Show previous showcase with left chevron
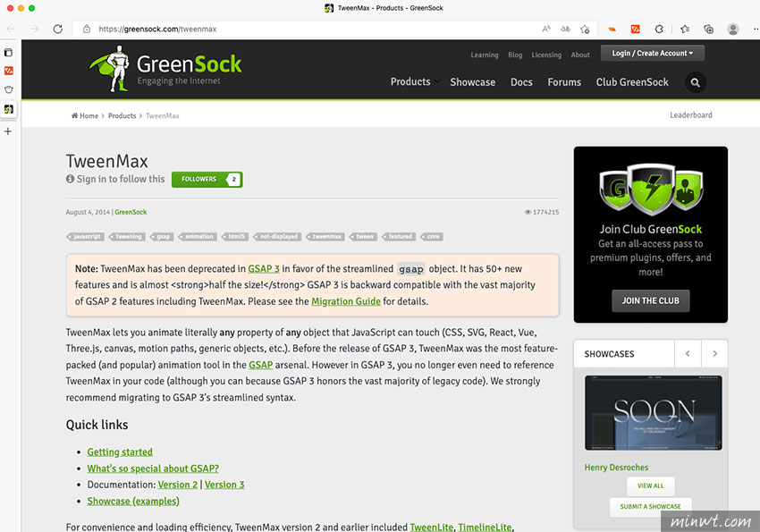The height and width of the screenshot is (532, 760). (688, 354)
